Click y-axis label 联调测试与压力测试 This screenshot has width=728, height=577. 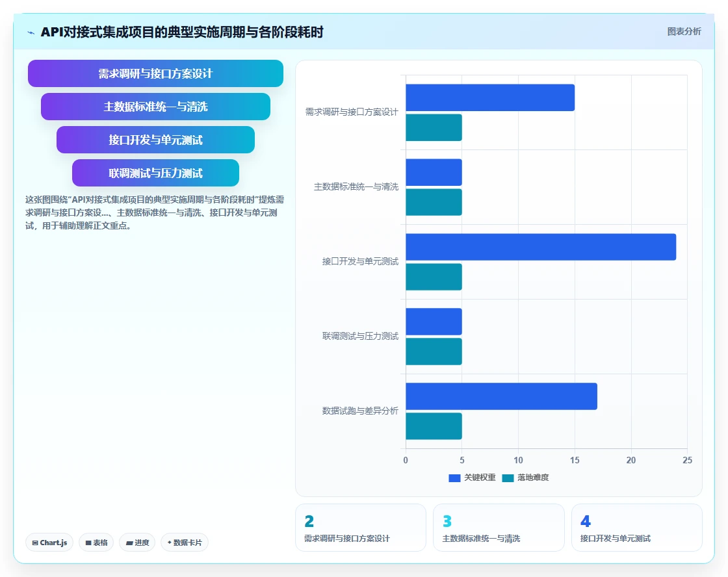click(x=360, y=337)
